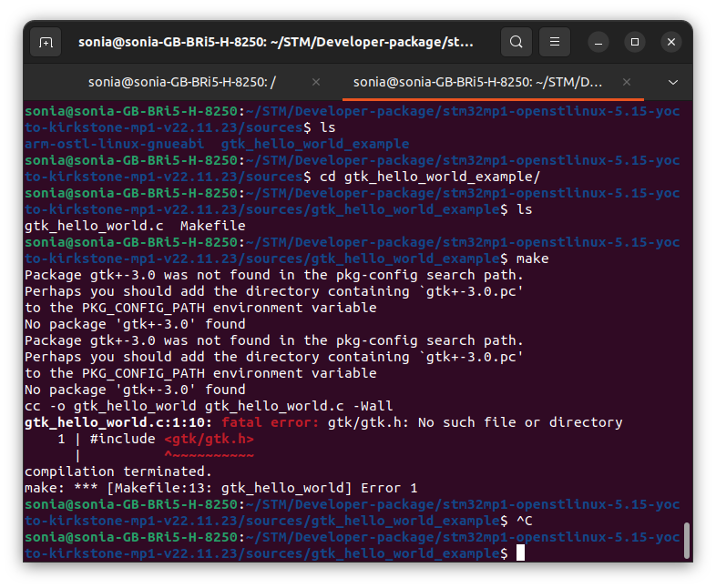Select the ~/STM/D... terminal tab

click(477, 82)
